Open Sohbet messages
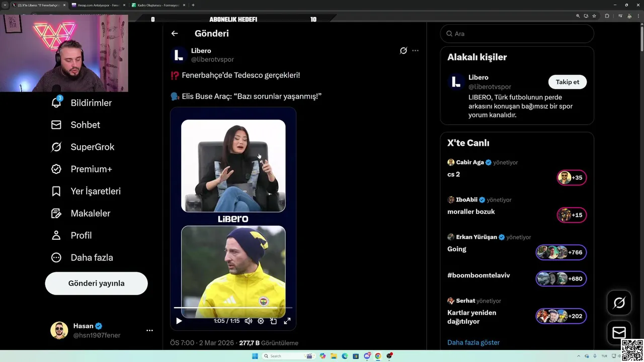The width and height of the screenshot is (644, 362). (x=75, y=125)
